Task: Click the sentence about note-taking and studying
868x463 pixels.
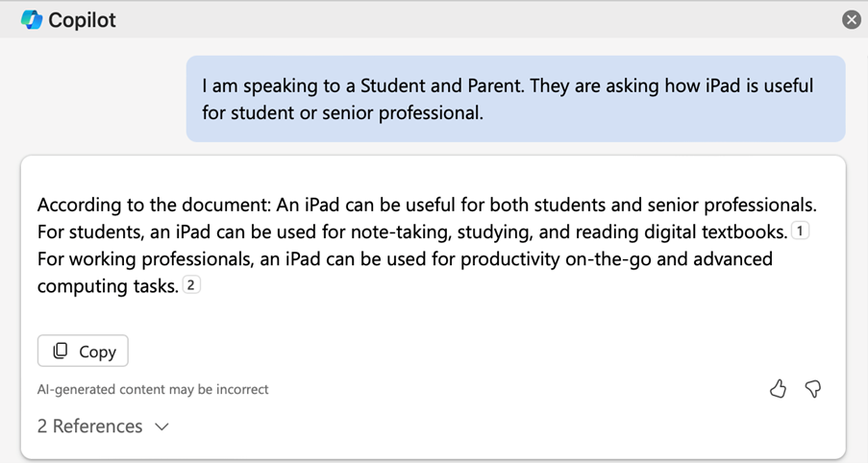Action: pyautogui.click(x=411, y=231)
